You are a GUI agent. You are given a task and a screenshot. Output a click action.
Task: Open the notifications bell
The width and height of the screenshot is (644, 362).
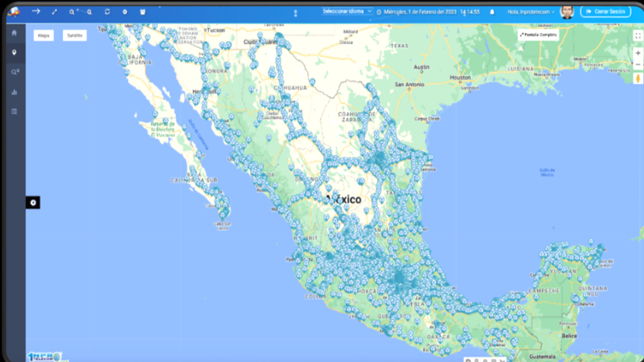pos(492,12)
